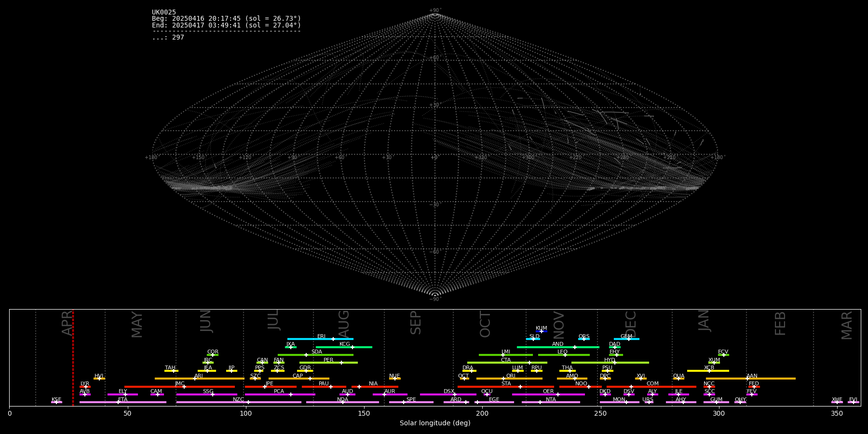Image resolution: width=868 pixels, height=434 pixels.
Task: Select the AND shower label
Action: (558, 344)
